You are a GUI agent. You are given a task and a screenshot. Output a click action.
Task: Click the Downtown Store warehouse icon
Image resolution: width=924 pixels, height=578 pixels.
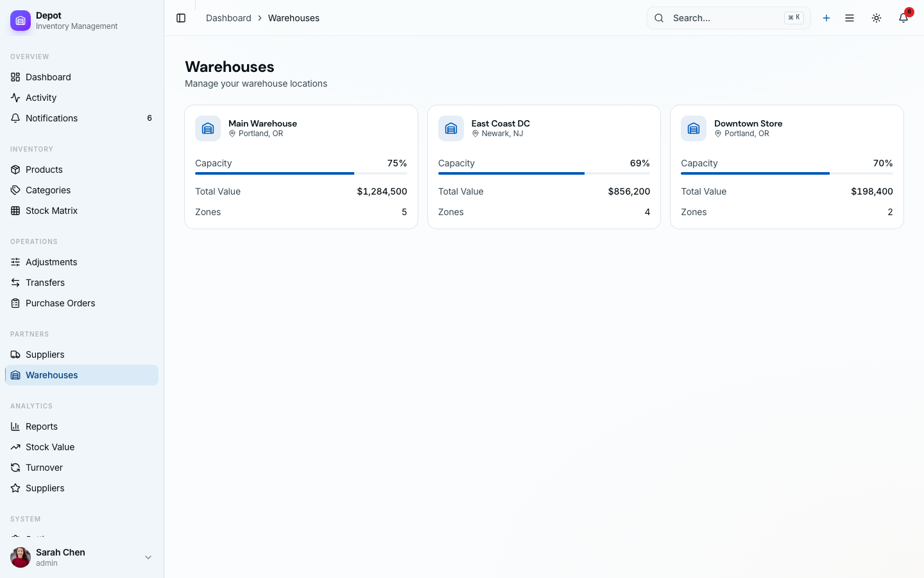[694, 128]
